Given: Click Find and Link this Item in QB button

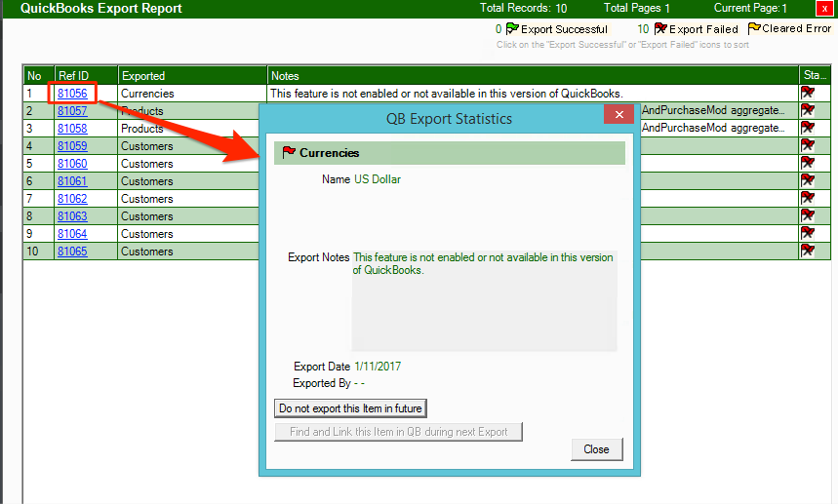Looking at the screenshot, I should tap(398, 432).
